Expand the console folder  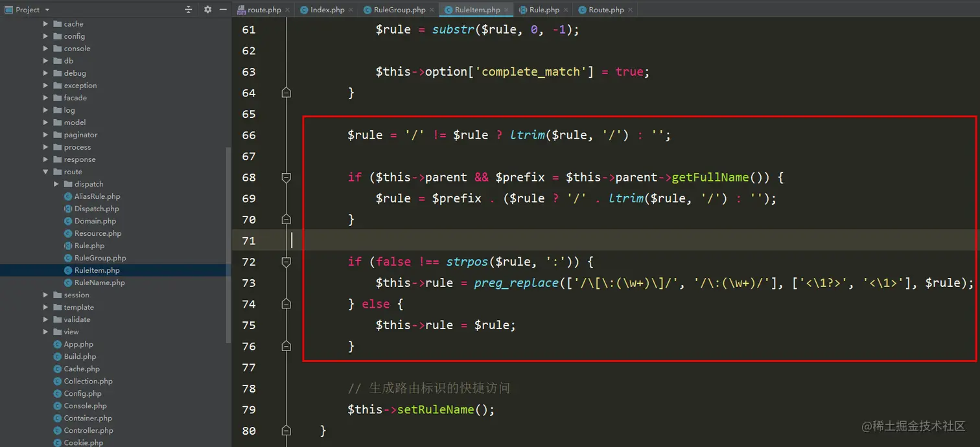tap(45, 49)
